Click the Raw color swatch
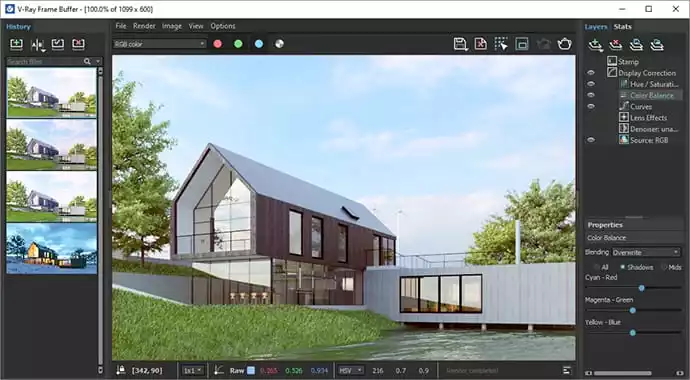The height and width of the screenshot is (380, 690). pyautogui.click(x=250, y=371)
